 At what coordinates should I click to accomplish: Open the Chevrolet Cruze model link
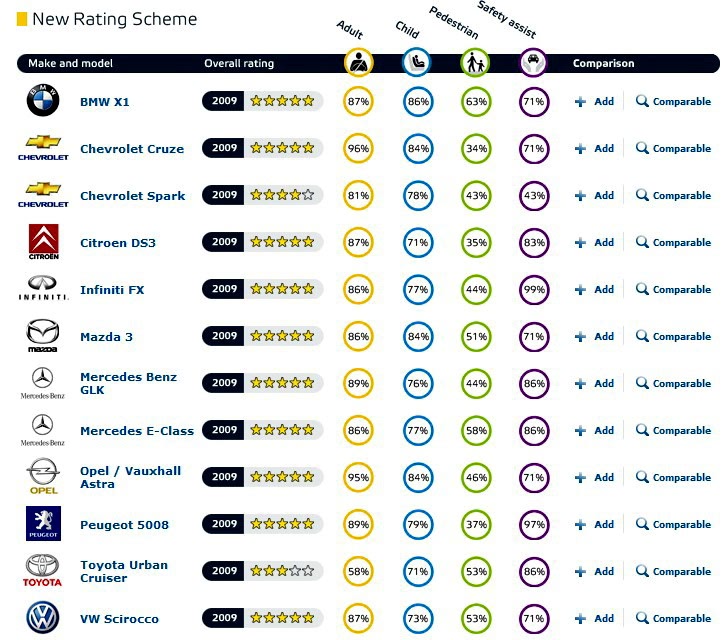132,149
